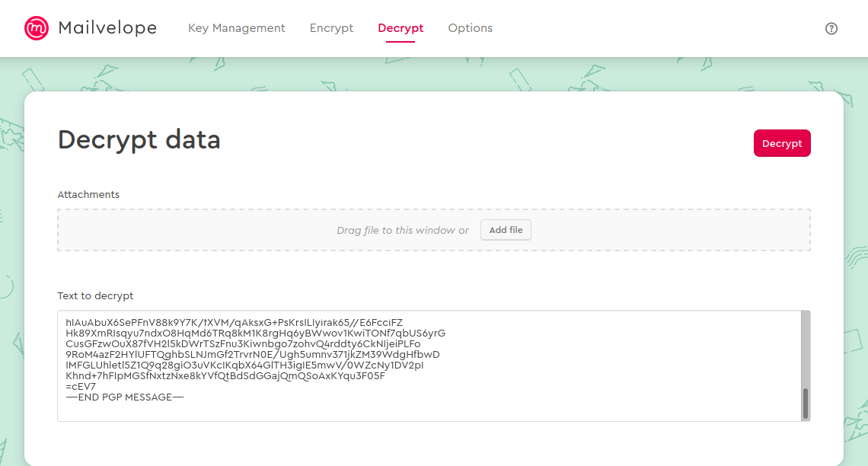Click the Decrypt data page heading
Screen dimensions: 868x466
139,141
